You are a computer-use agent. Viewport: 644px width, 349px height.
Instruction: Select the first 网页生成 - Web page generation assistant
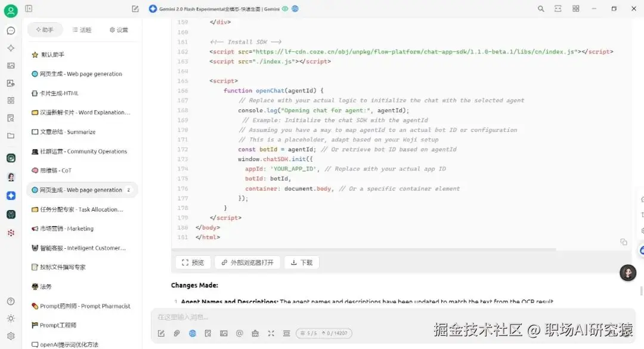pos(82,73)
